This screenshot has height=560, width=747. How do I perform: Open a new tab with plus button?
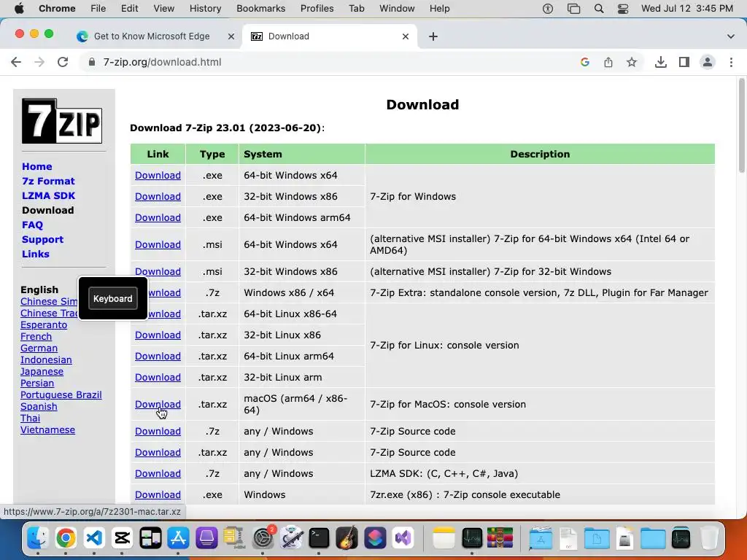click(x=433, y=36)
